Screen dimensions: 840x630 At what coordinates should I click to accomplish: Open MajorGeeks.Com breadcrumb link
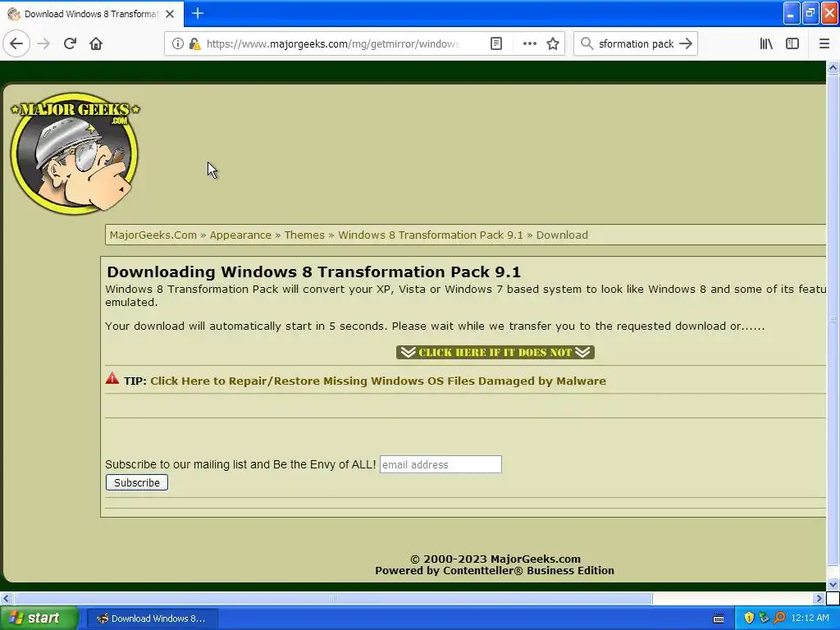[x=153, y=235]
